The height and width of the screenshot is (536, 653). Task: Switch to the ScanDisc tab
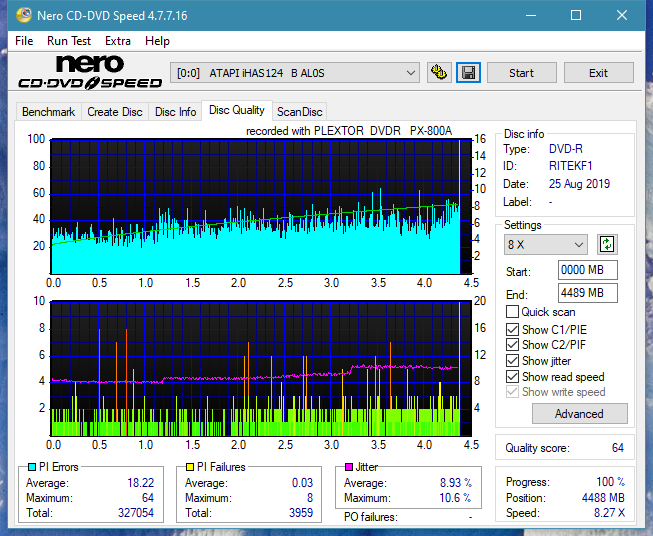(299, 112)
